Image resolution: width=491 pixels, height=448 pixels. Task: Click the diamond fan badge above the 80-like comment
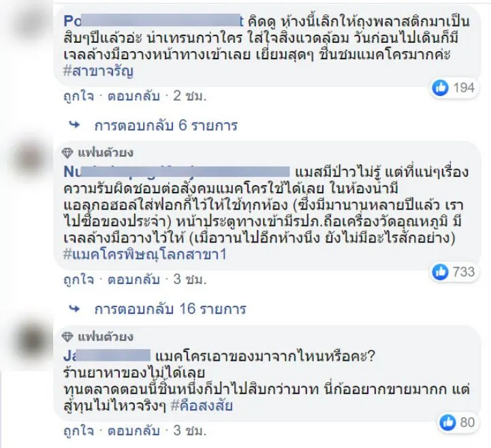click(x=67, y=337)
